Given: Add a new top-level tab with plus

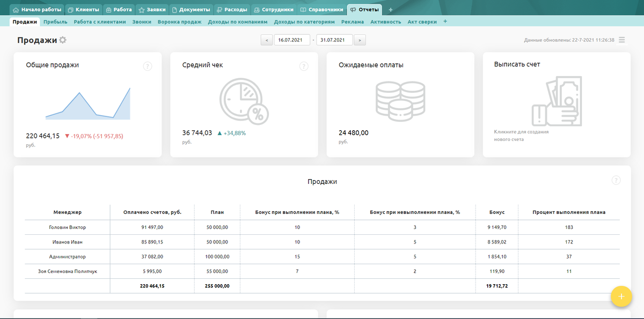Looking at the screenshot, I should coord(390,10).
